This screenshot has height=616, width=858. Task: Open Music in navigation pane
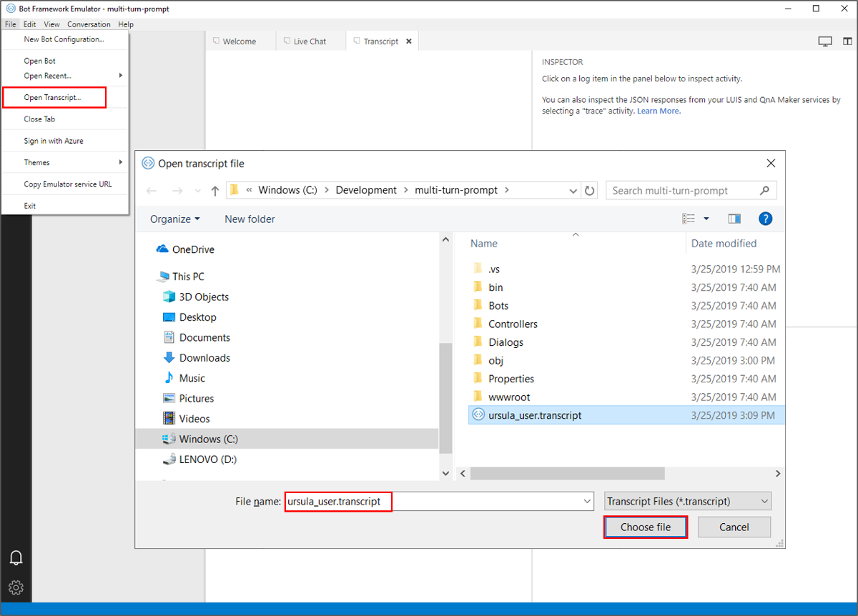[184, 378]
